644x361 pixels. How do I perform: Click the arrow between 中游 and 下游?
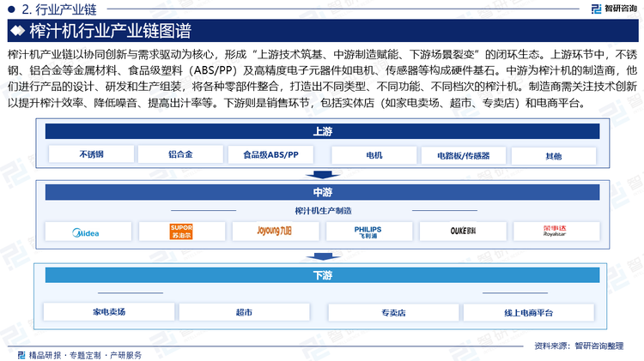pos(322,256)
